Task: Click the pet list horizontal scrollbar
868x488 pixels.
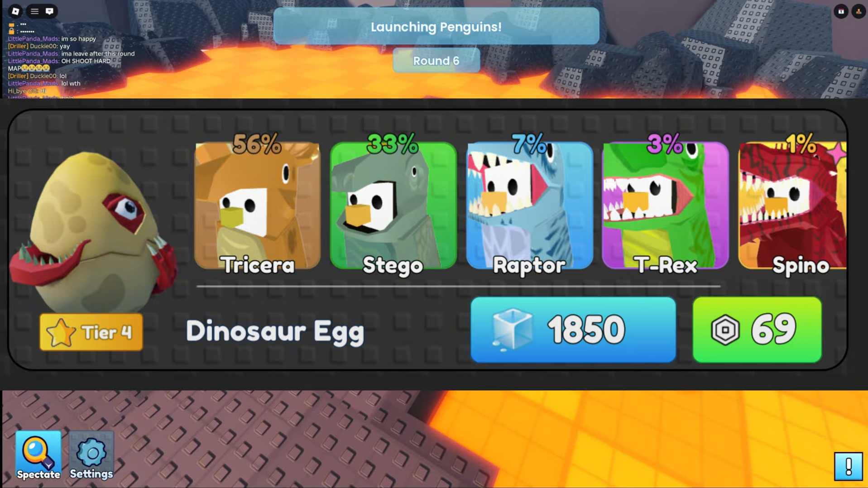Action: 458,286
